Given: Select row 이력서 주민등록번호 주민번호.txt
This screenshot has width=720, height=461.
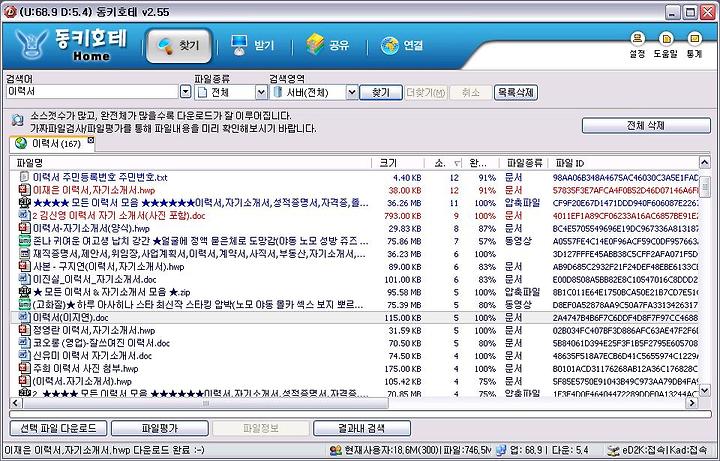Looking at the screenshot, I should click(x=354, y=177).
